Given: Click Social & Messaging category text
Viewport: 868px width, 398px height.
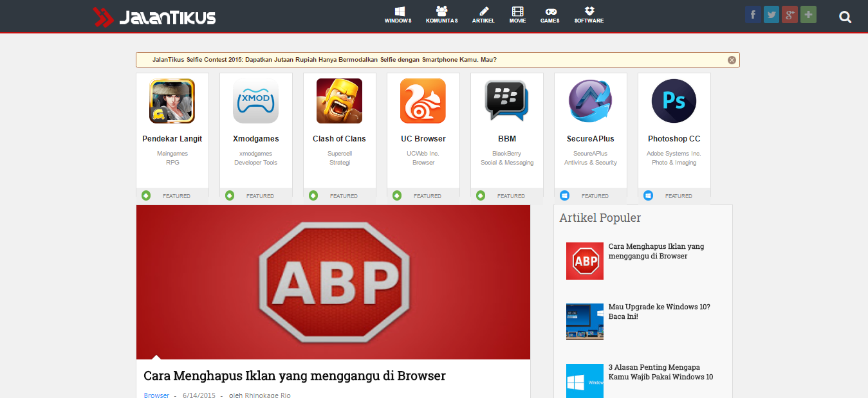Looking at the screenshot, I should [507, 163].
